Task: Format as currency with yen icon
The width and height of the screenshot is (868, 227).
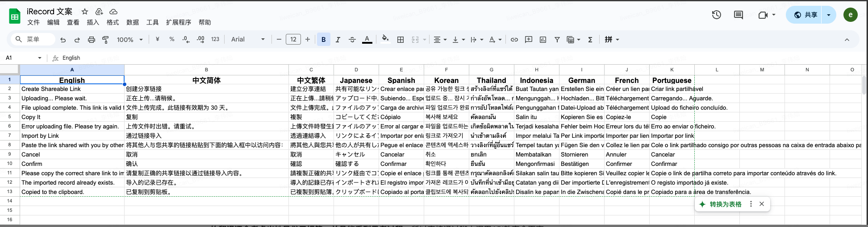Action: coord(158,39)
